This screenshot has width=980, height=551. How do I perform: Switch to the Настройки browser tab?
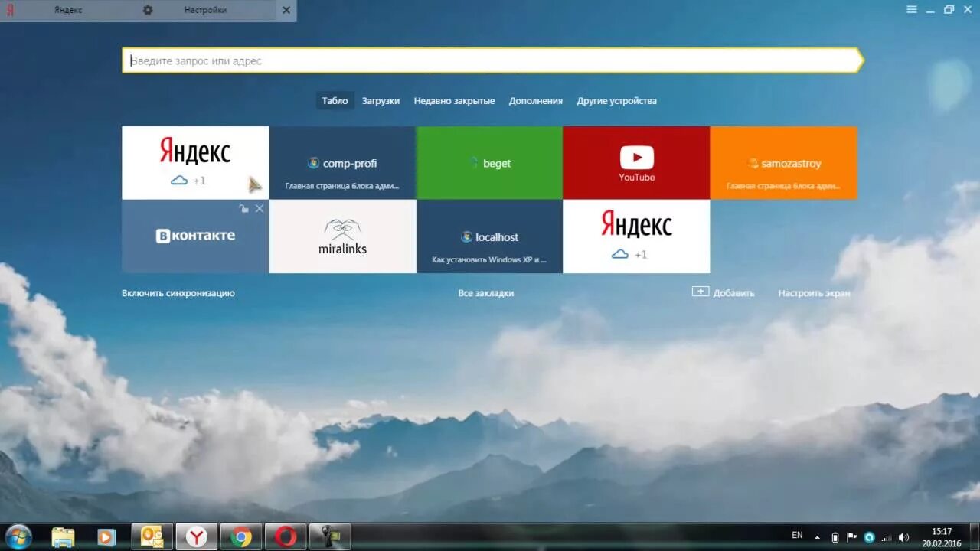[205, 11]
